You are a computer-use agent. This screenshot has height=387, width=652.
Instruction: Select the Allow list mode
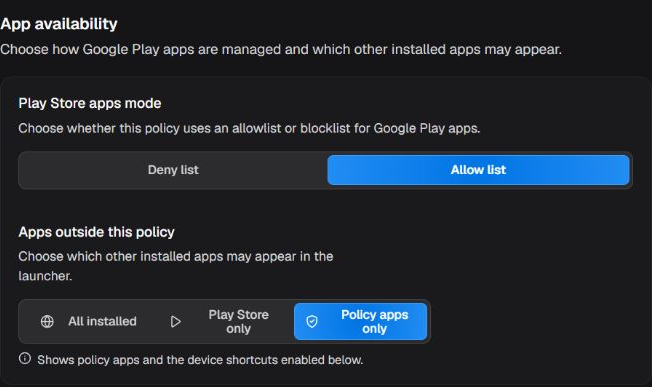coord(478,170)
